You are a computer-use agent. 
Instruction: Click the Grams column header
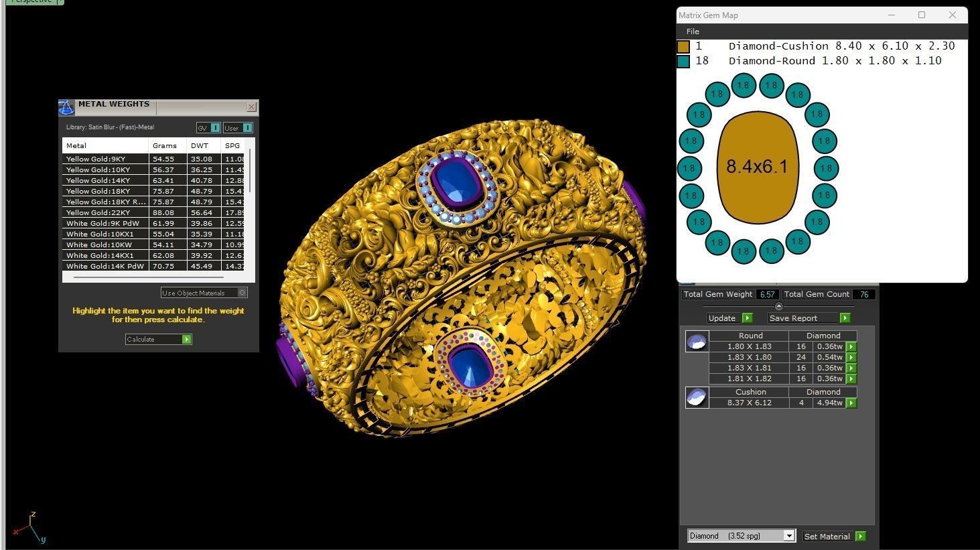tap(167, 145)
